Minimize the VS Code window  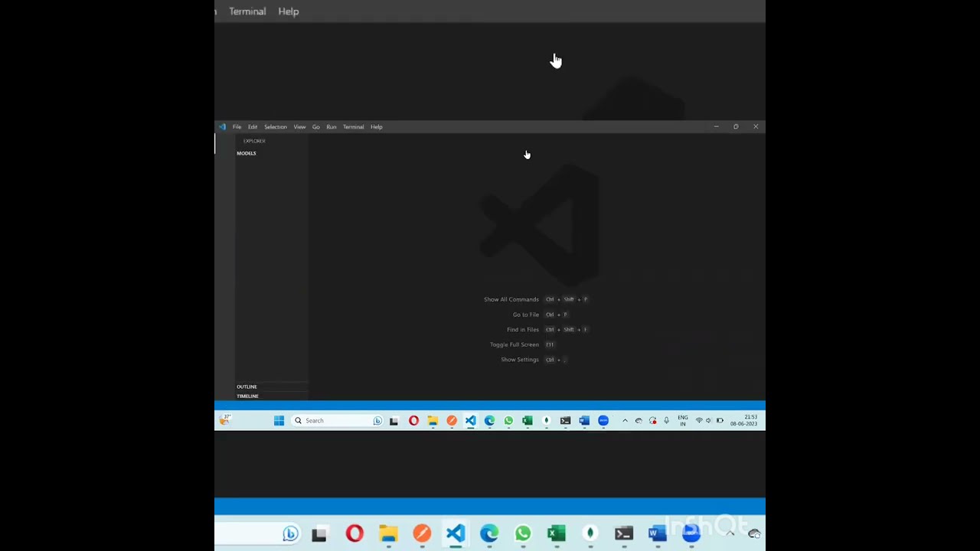(x=716, y=126)
